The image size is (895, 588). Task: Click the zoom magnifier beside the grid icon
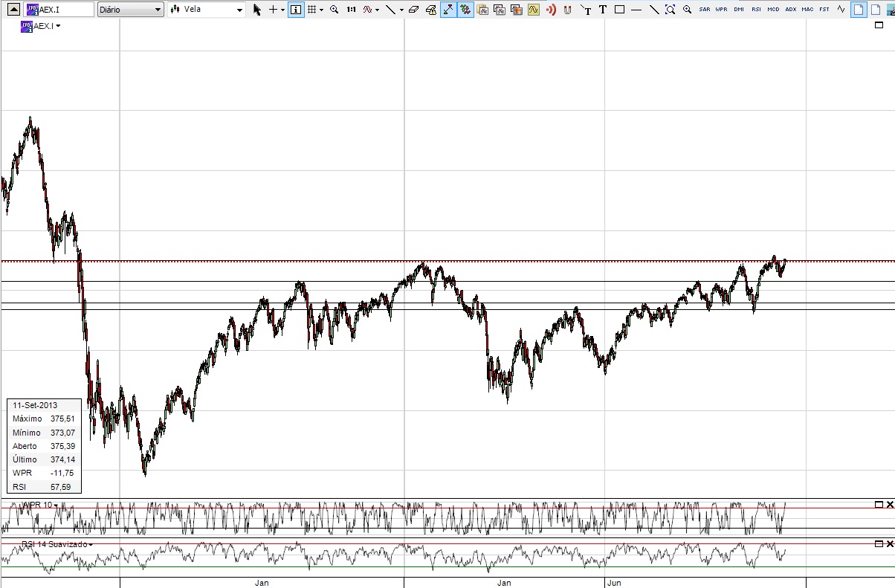pos(334,10)
